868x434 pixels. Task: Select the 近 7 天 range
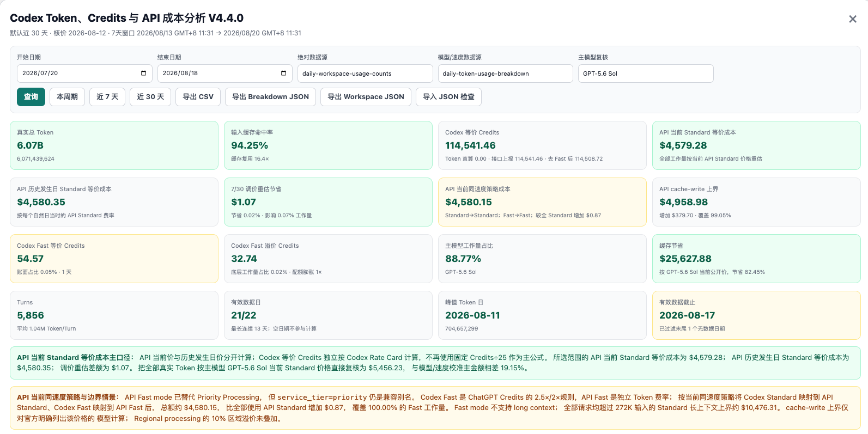[x=107, y=97]
